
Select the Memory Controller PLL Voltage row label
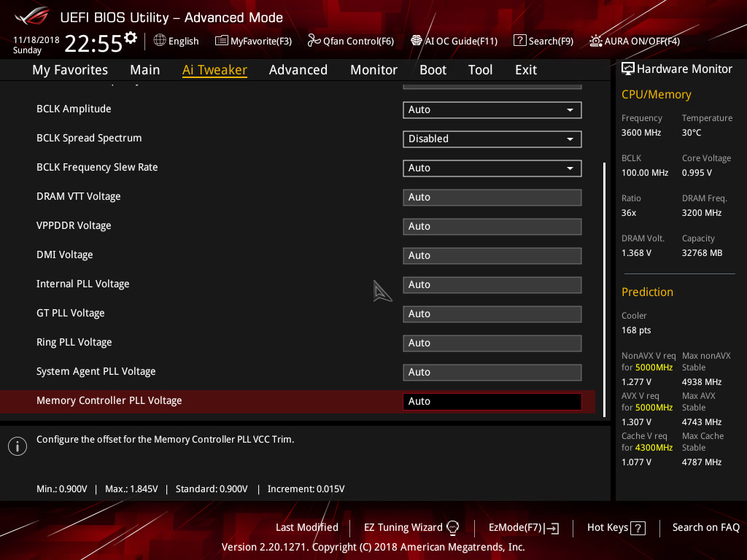pos(109,401)
